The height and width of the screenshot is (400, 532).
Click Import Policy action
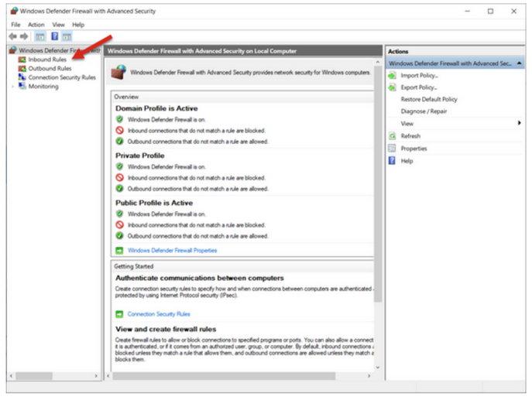click(x=420, y=76)
